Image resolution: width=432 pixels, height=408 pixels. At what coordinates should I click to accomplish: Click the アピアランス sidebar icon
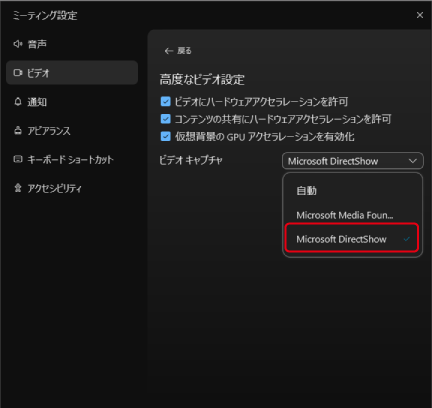(18, 130)
